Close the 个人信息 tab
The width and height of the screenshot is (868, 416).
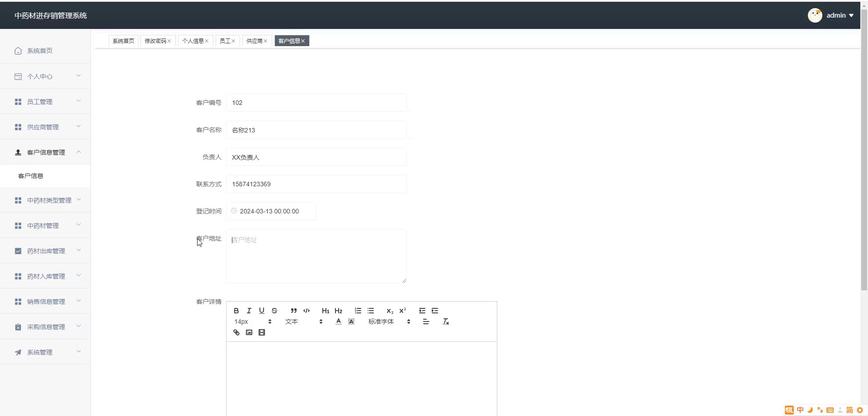click(x=207, y=41)
